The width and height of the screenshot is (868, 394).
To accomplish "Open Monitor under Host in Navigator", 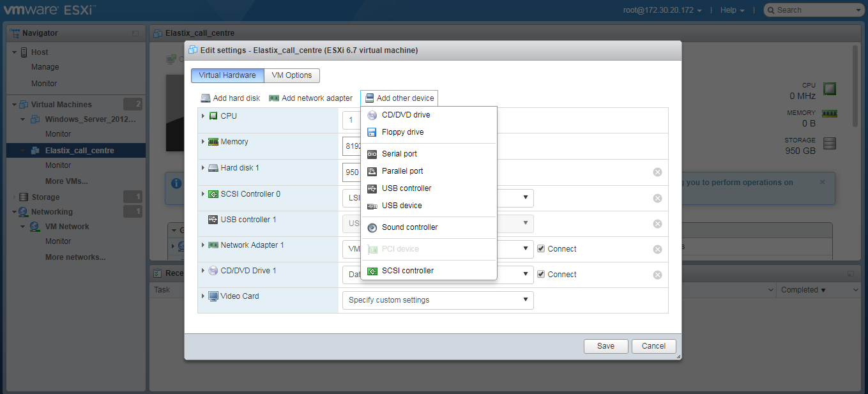I will (x=44, y=84).
